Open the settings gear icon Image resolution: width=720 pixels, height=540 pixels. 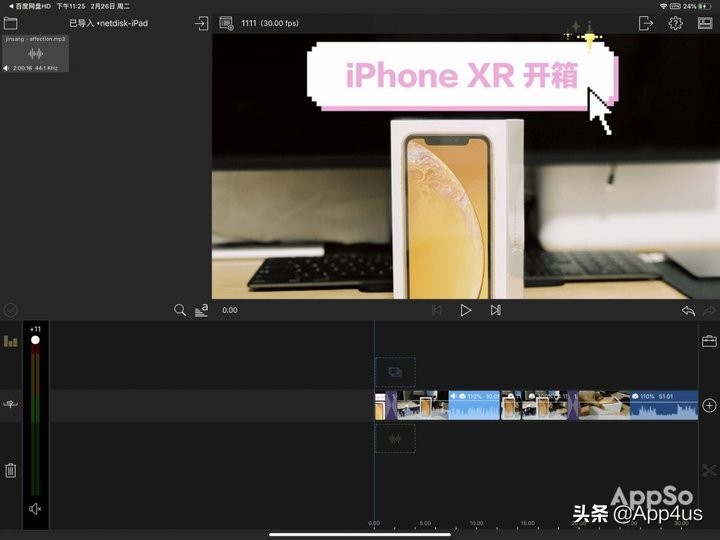click(x=675, y=23)
